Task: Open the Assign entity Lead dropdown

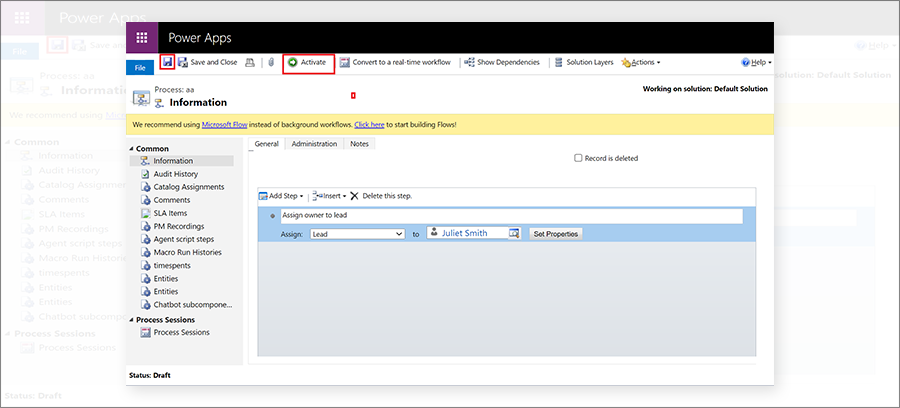Action: point(356,233)
